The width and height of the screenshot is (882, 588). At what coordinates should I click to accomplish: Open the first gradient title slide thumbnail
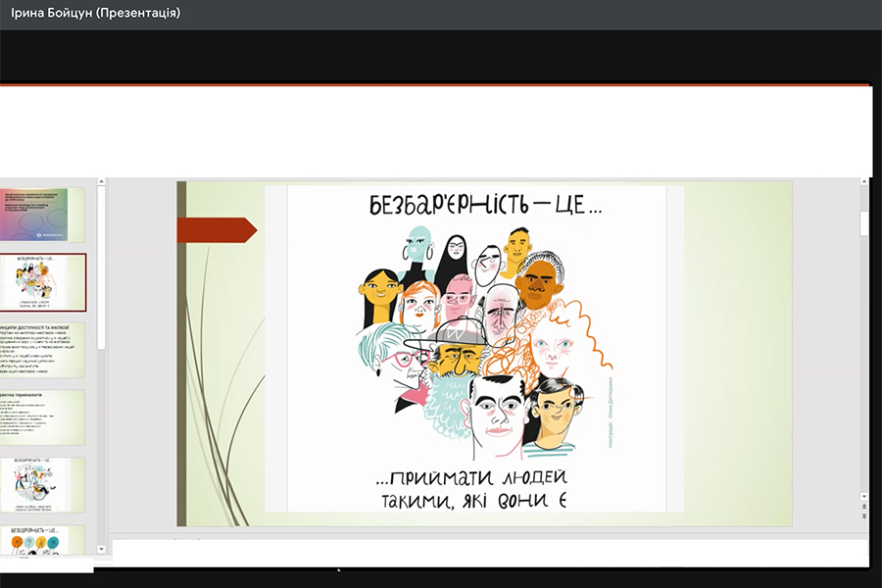(x=42, y=214)
